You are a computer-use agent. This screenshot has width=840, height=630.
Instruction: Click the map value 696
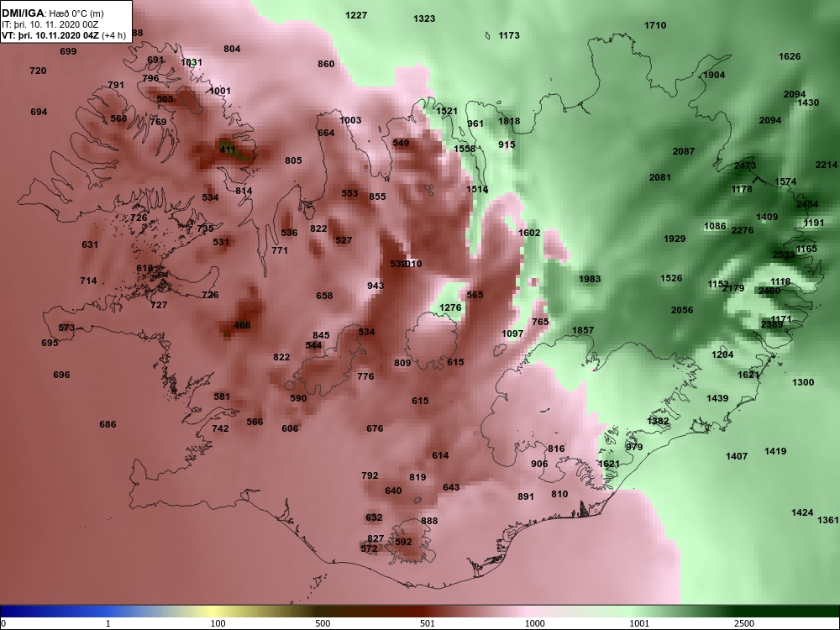coord(61,375)
